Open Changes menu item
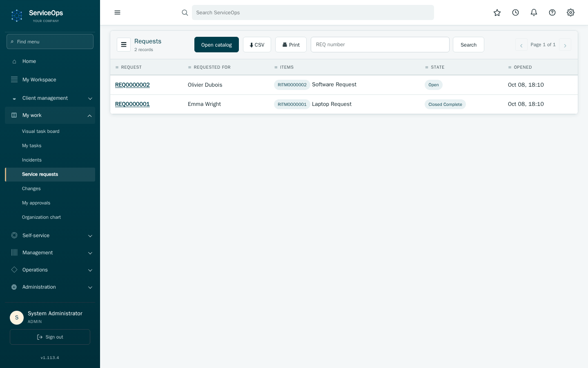The width and height of the screenshot is (588, 368). (x=50, y=188)
